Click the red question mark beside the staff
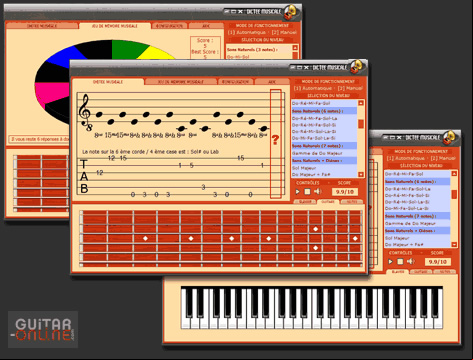Image resolution: width=473 pixels, height=360 pixels. pos(275,140)
